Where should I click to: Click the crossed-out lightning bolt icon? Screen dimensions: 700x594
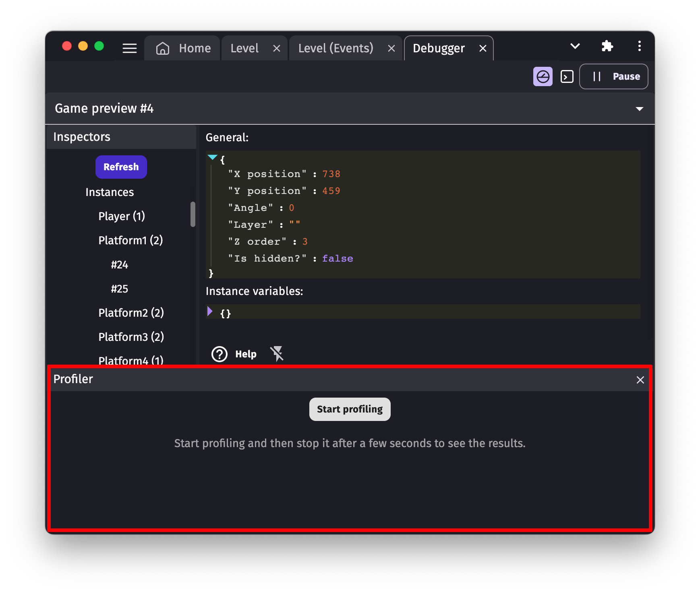coord(277,354)
